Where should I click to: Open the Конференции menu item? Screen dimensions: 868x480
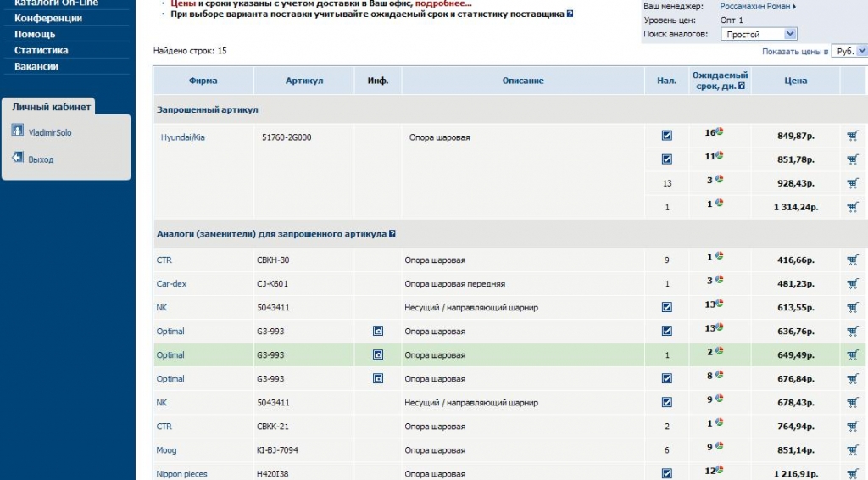(x=48, y=18)
